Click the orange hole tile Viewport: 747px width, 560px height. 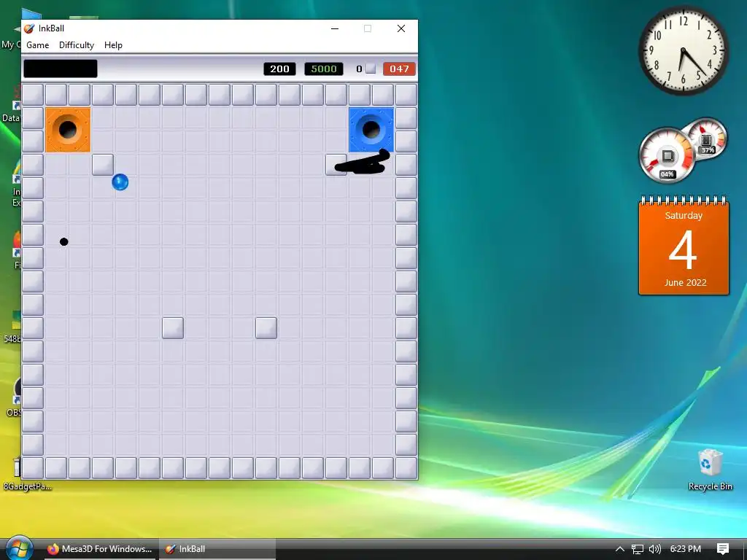click(x=68, y=130)
